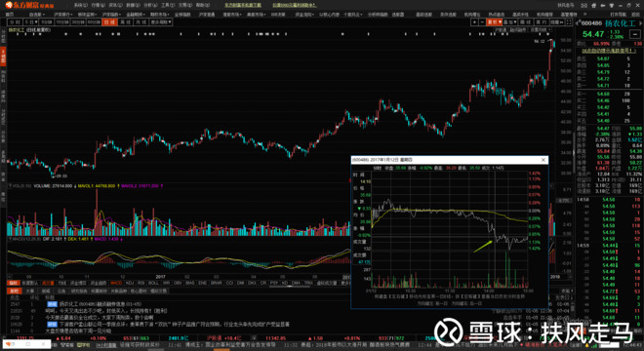The height and width of the screenshot is (351, 644).
Task: Select the BIAS indicator tab
Action: [x=189, y=283]
